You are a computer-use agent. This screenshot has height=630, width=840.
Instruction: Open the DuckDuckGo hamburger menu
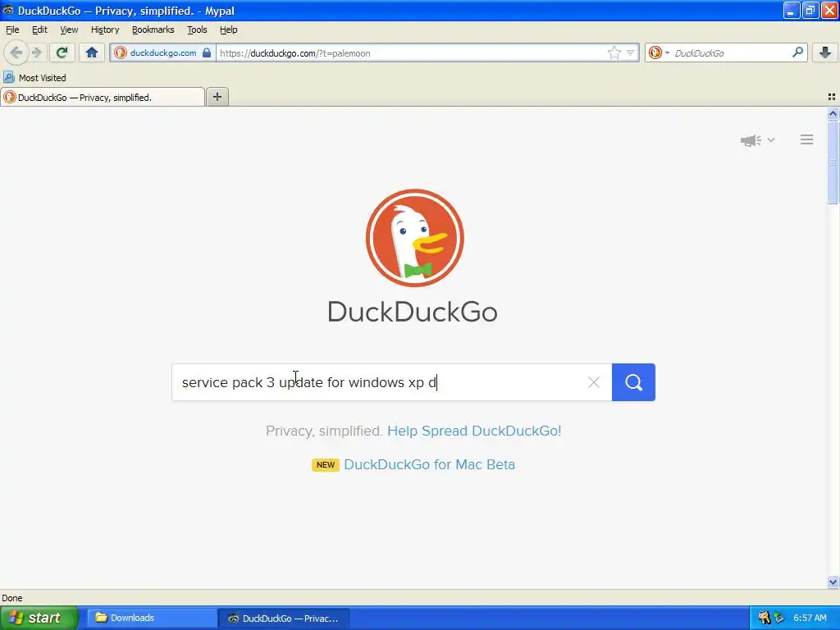coord(807,139)
